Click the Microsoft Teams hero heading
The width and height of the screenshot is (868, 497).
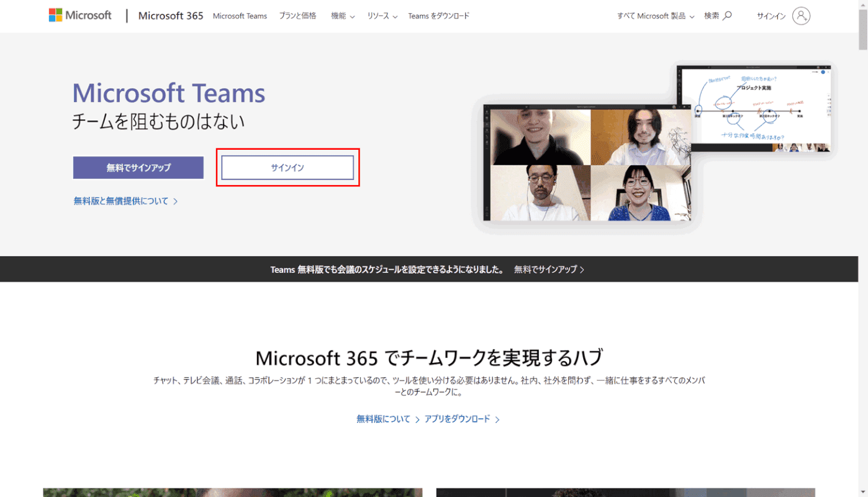tap(169, 93)
